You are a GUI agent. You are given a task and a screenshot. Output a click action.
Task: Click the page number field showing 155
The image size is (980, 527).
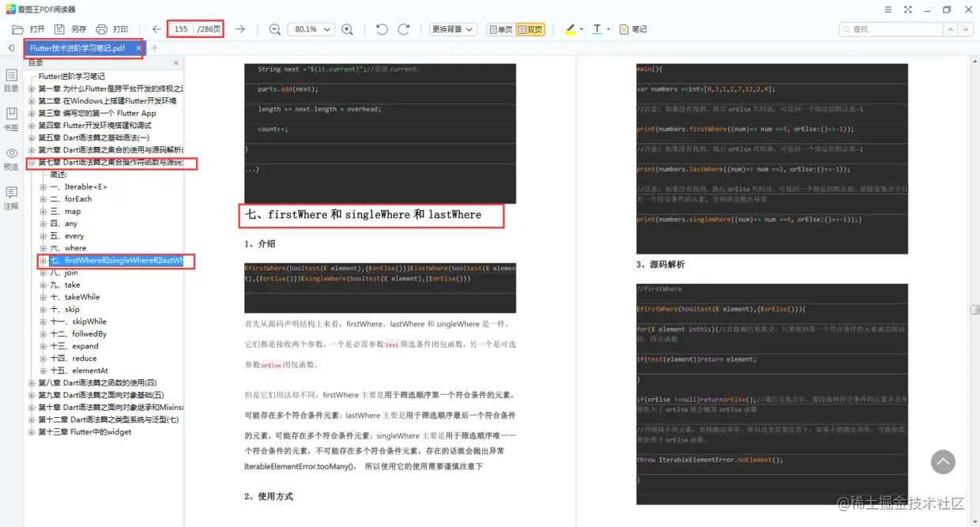[x=181, y=29]
